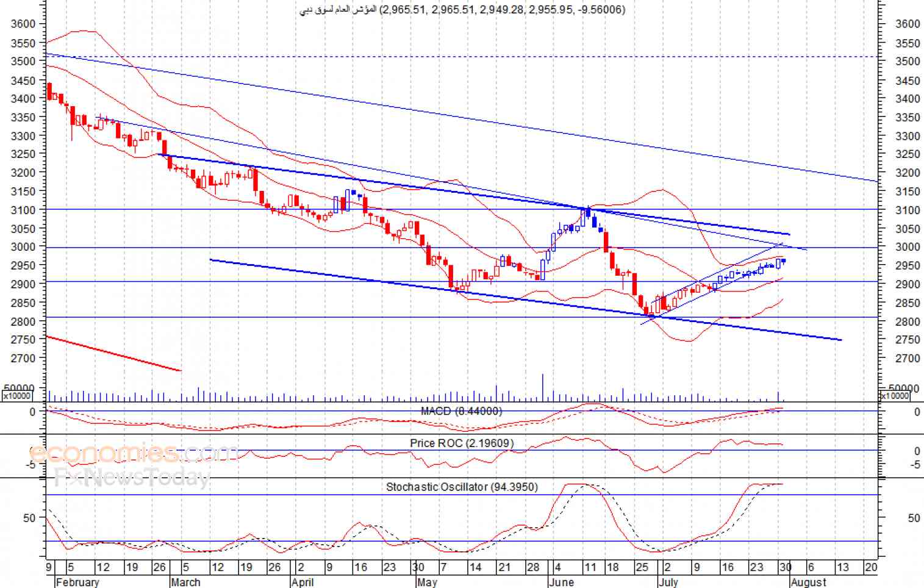Click the MACD (8.44000) indicator label
Image resolution: width=924 pixels, height=588 pixels.
(461, 411)
